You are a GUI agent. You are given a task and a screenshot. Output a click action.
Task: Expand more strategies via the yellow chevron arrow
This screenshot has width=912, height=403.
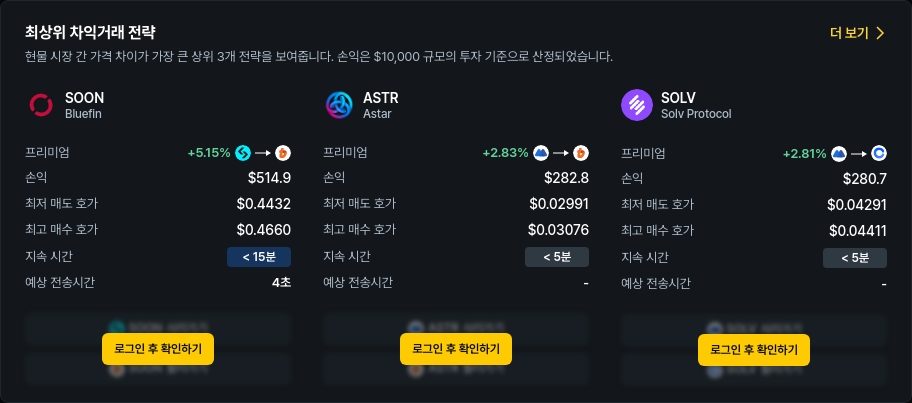coord(879,33)
